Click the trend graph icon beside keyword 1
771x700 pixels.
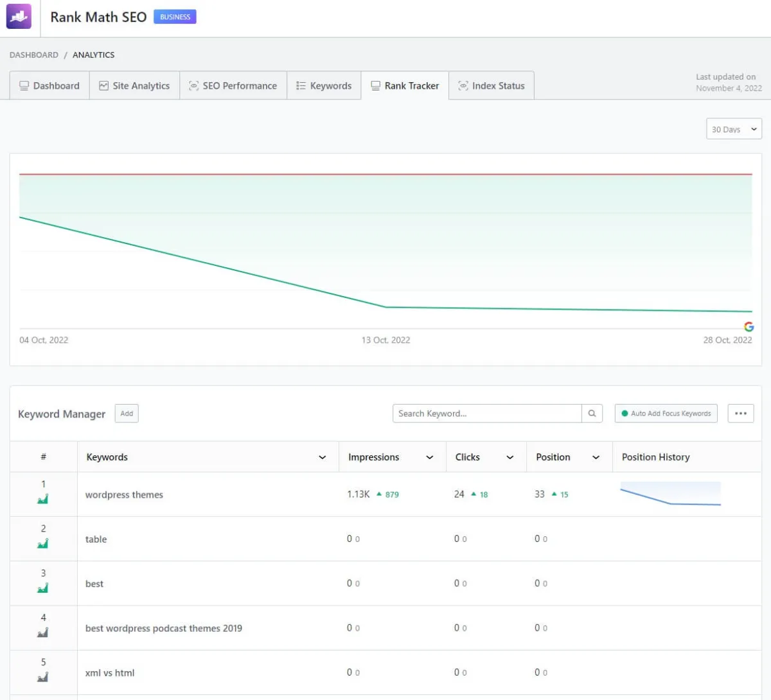coord(43,500)
